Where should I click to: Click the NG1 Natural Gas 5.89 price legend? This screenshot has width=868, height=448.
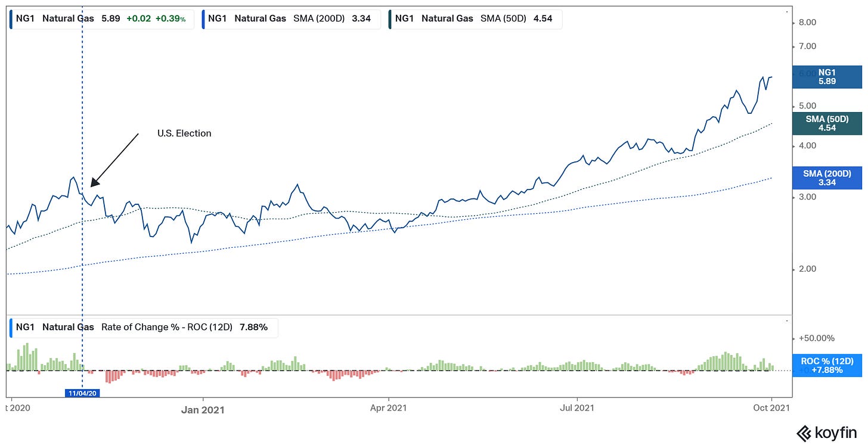point(102,18)
